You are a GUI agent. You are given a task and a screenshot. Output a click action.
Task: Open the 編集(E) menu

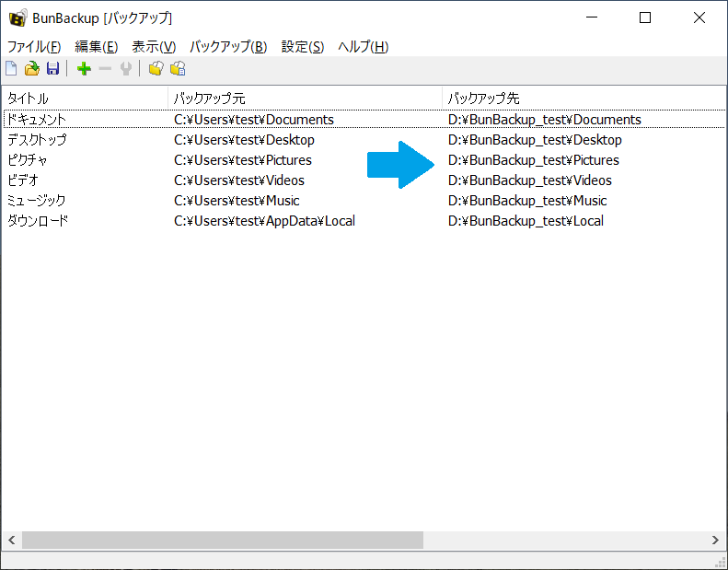tap(97, 46)
